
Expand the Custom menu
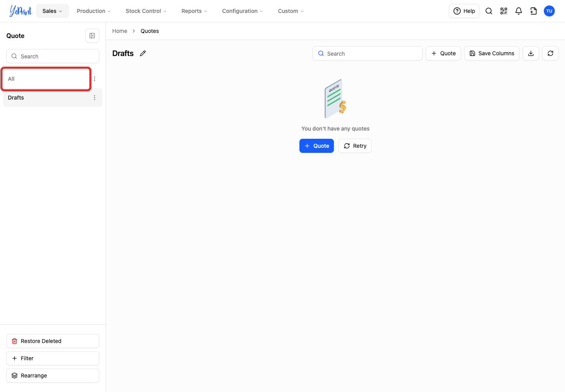291,11
